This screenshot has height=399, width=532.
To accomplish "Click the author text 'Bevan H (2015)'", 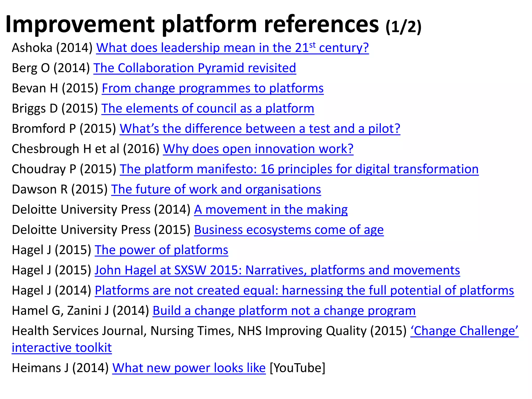I will point(55,88).
